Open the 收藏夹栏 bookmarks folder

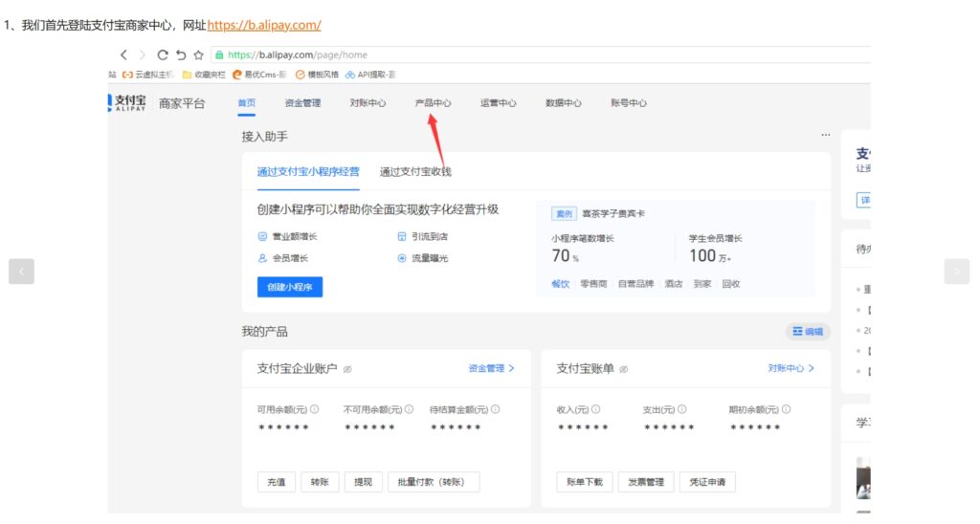pyautogui.click(x=204, y=75)
